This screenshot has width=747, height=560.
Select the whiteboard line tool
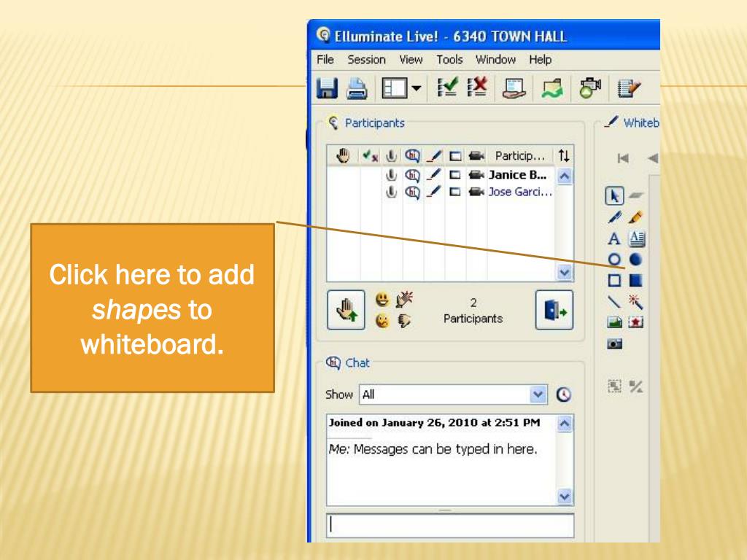point(614,301)
